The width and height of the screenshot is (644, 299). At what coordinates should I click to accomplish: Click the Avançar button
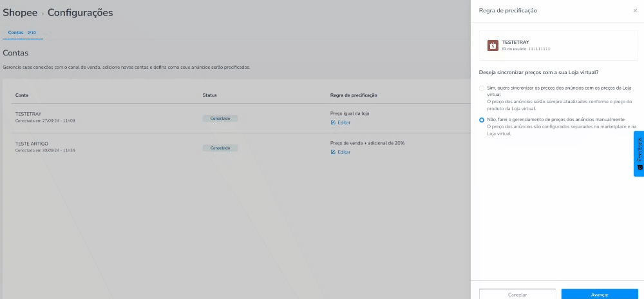pos(600,294)
